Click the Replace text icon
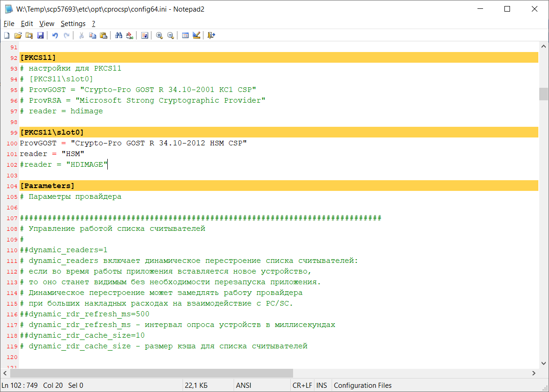Viewport: 549px width, 392px height. click(130, 35)
